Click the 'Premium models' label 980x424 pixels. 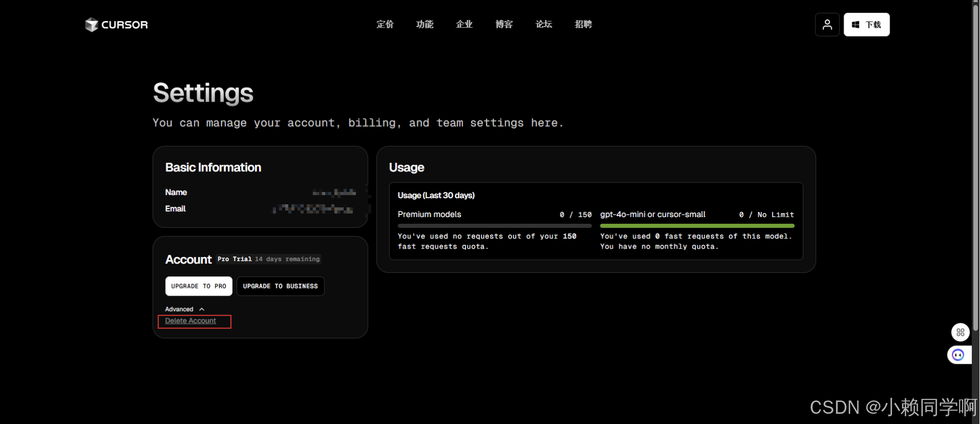(x=430, y=215)
